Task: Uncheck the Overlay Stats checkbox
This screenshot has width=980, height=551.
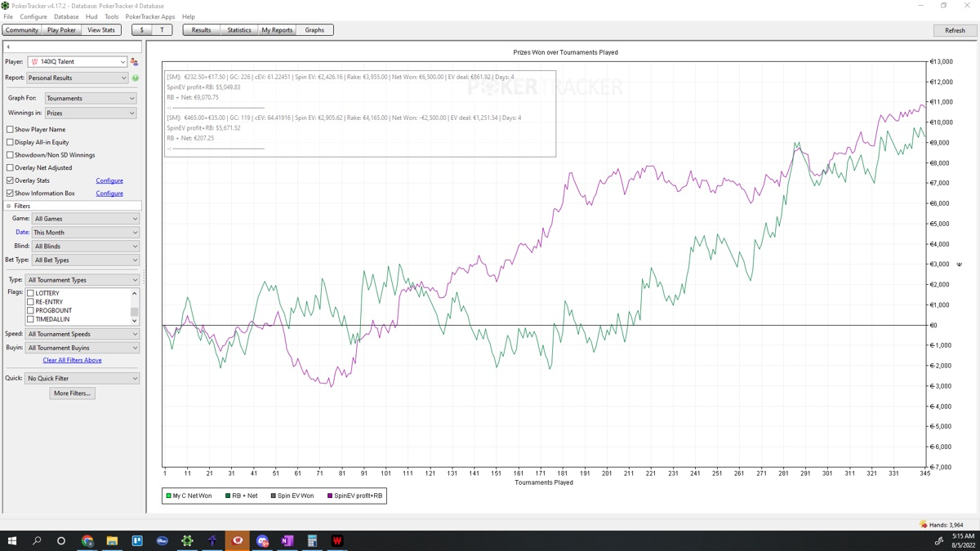Action: [x=10, y=180]
